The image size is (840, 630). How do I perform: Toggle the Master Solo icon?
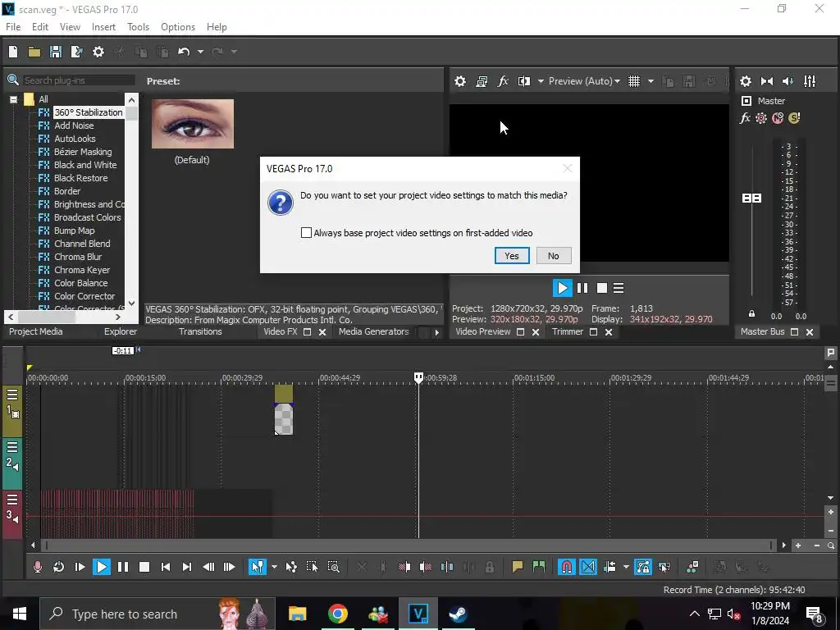pyautogui.click(x=794, y=118)
